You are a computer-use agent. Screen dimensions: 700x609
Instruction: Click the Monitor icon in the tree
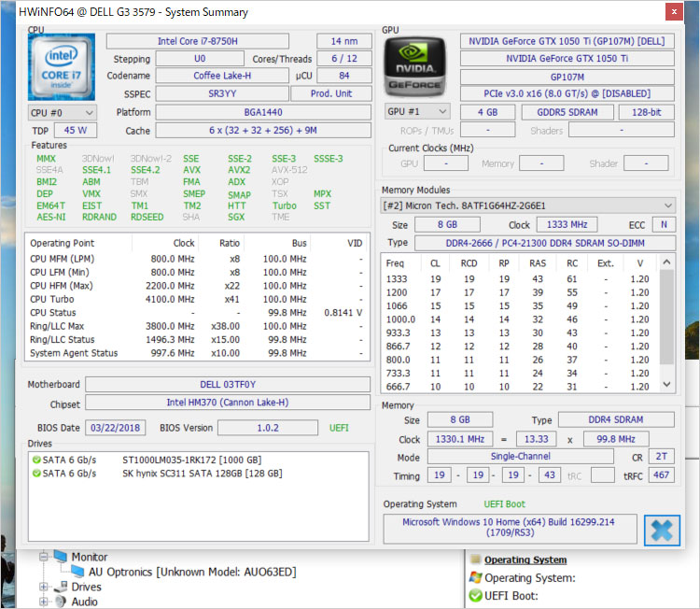click(x=61, y=557)
